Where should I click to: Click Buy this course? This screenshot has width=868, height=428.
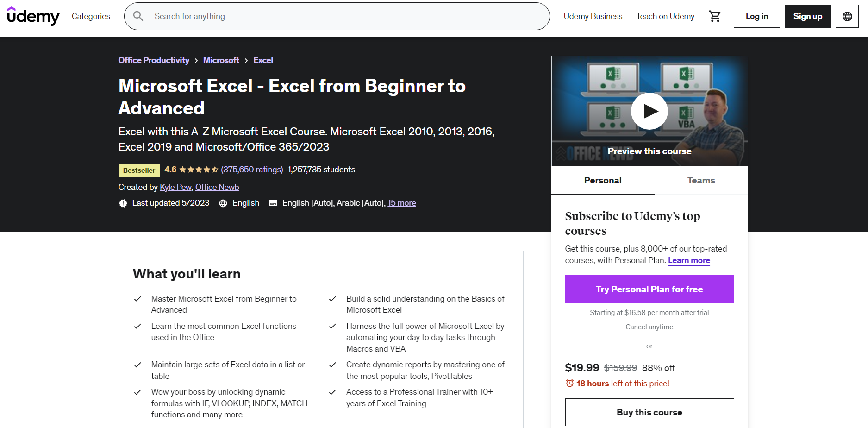[649, 412]
